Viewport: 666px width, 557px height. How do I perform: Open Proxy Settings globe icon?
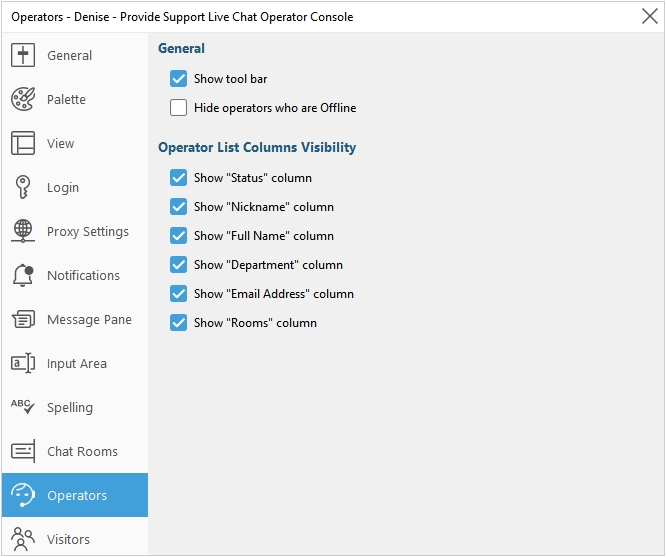23,232
